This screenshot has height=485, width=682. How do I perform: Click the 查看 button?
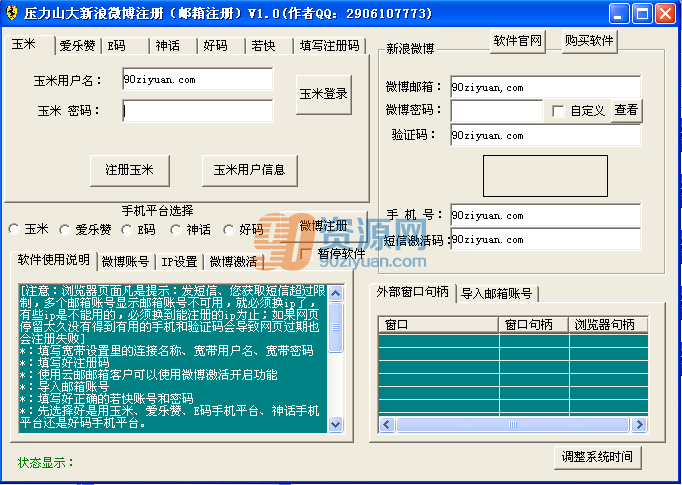tap(626, 110)
